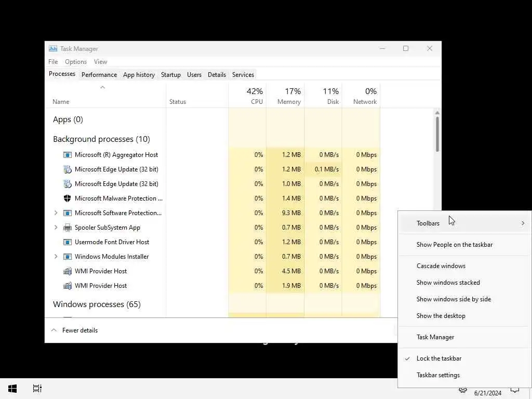Screen dimensions: 532x399
Task: Open the View menu
Action: [100, 62]
